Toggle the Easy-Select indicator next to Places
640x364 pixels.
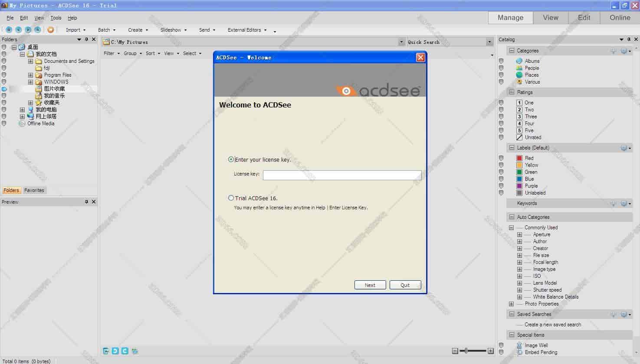[x=501, y=75]
